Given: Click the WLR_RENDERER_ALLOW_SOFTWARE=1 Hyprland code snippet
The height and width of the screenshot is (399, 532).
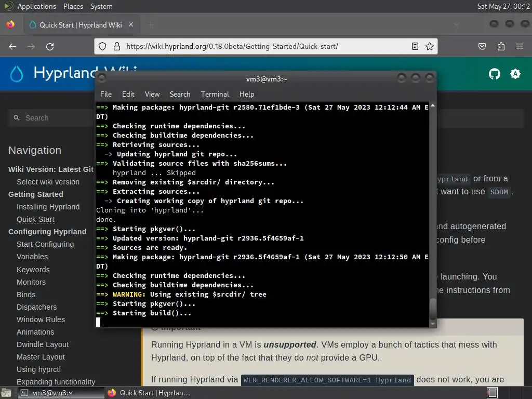Looking at the screenshot, I should pos(327,380).
